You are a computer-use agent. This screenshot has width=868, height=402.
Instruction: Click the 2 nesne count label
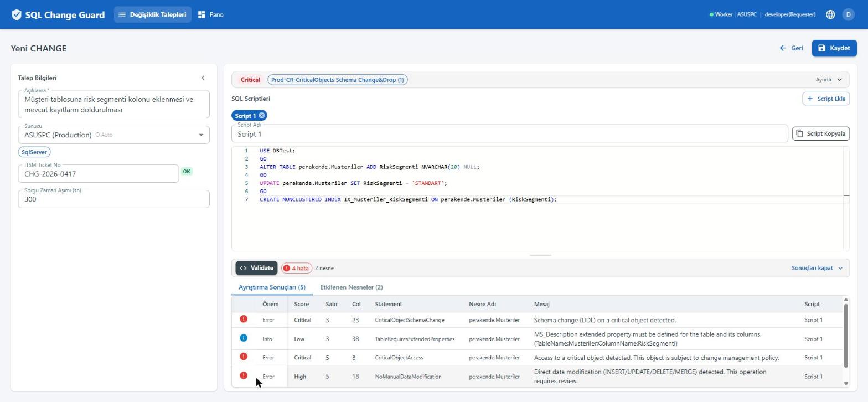(x=324, y=268)
